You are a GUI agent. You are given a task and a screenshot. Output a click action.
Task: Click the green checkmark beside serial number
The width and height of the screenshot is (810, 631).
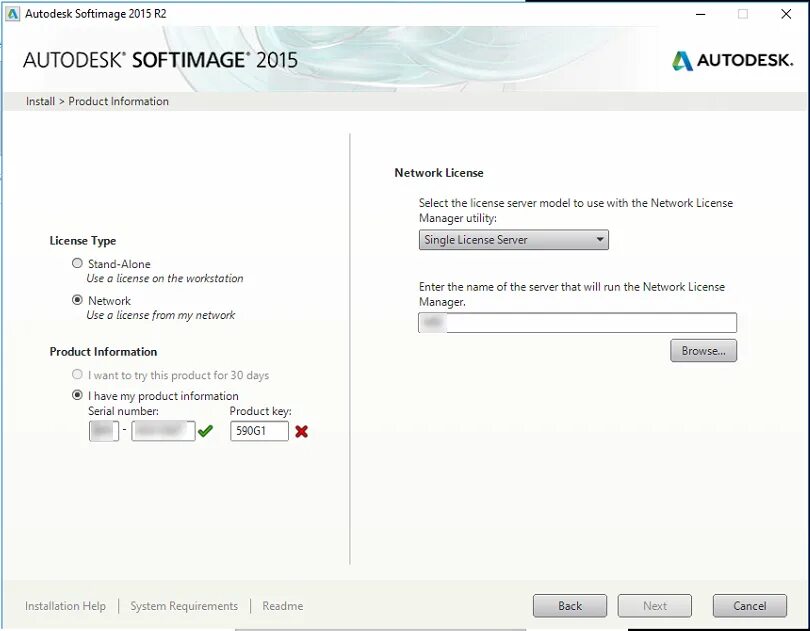click(x=205, y=430)
